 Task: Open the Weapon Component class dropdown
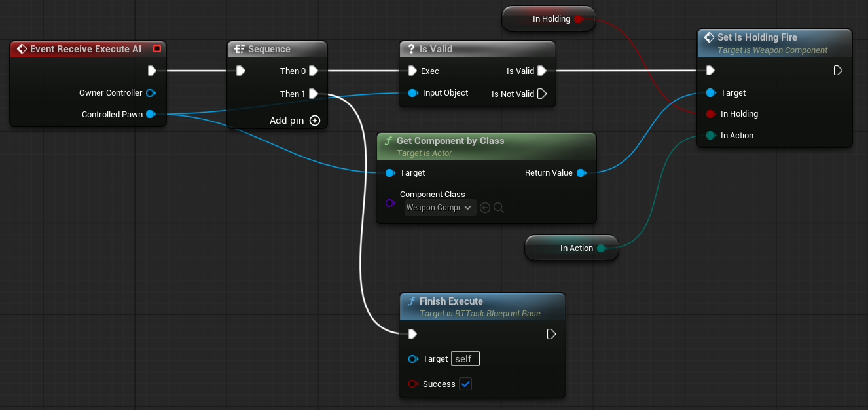click(x=439, y=208)
